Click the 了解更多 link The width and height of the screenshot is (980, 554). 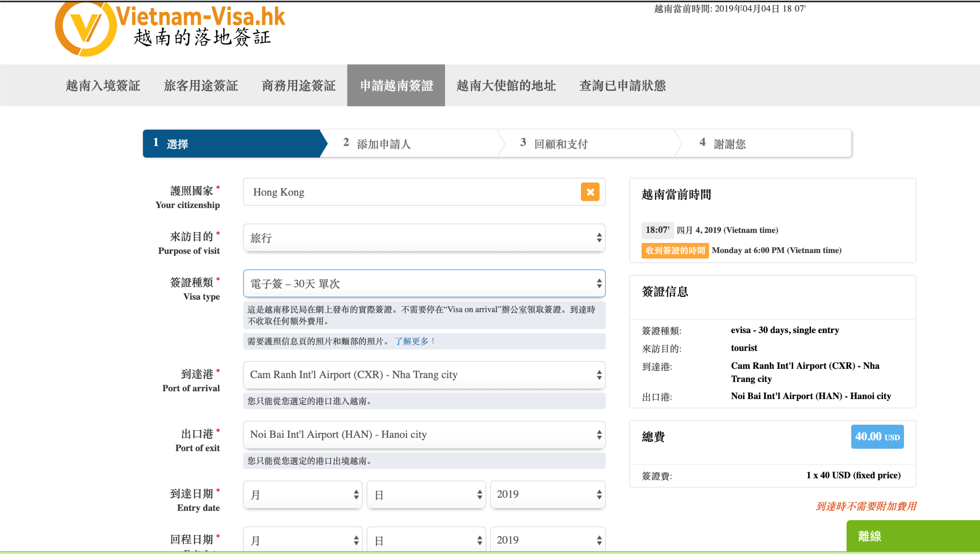tap(415, 341)
